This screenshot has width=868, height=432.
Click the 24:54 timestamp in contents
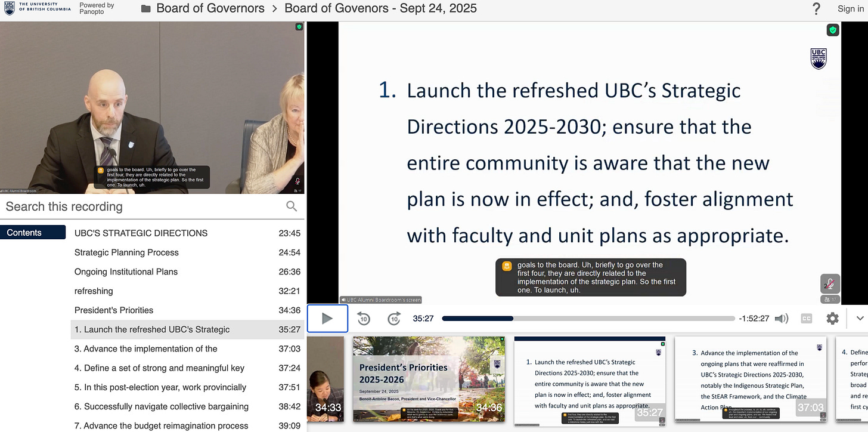click(290, 252)
